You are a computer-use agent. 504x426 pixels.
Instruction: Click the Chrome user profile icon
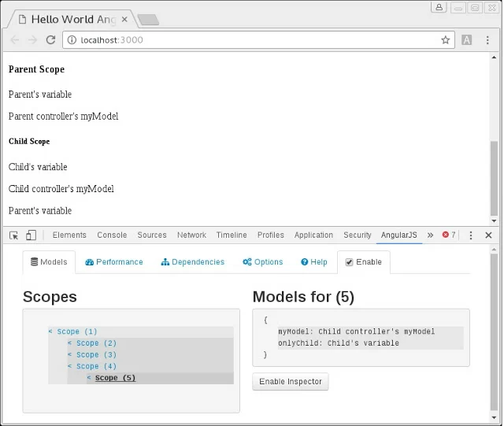pos(439,7)
